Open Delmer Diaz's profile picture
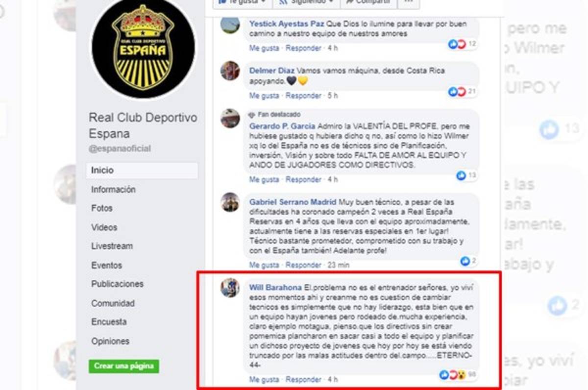This screenshot has height=390, width=588. click(230, 71)
